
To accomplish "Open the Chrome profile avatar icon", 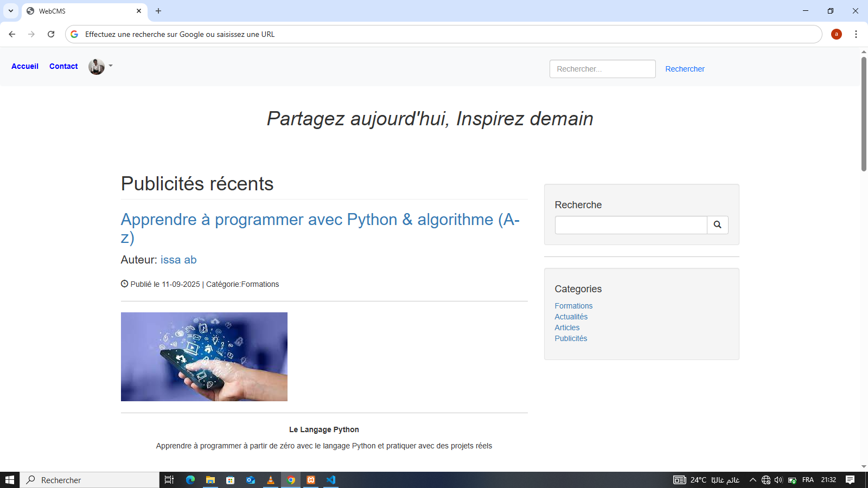I will pos(836,34).
